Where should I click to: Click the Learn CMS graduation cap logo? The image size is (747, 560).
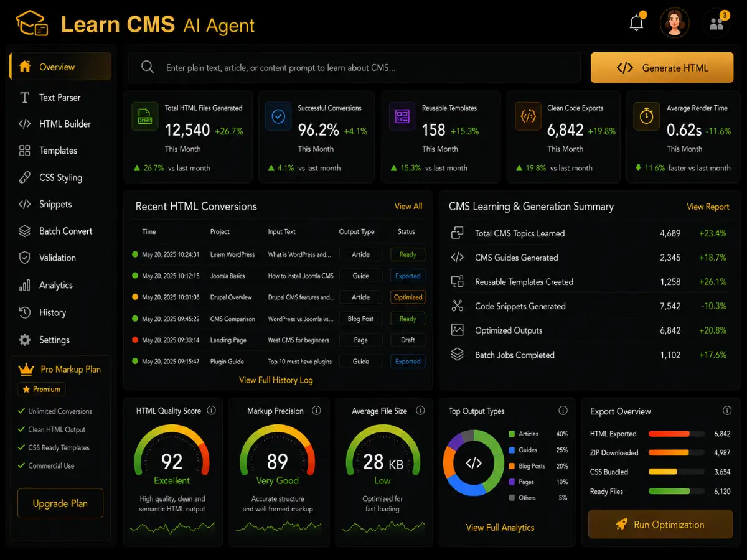(33, 24)
